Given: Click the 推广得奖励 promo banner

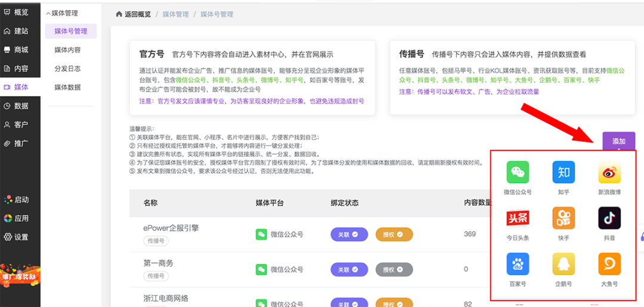Looking at the screenshot, I should tap(20, 275).
